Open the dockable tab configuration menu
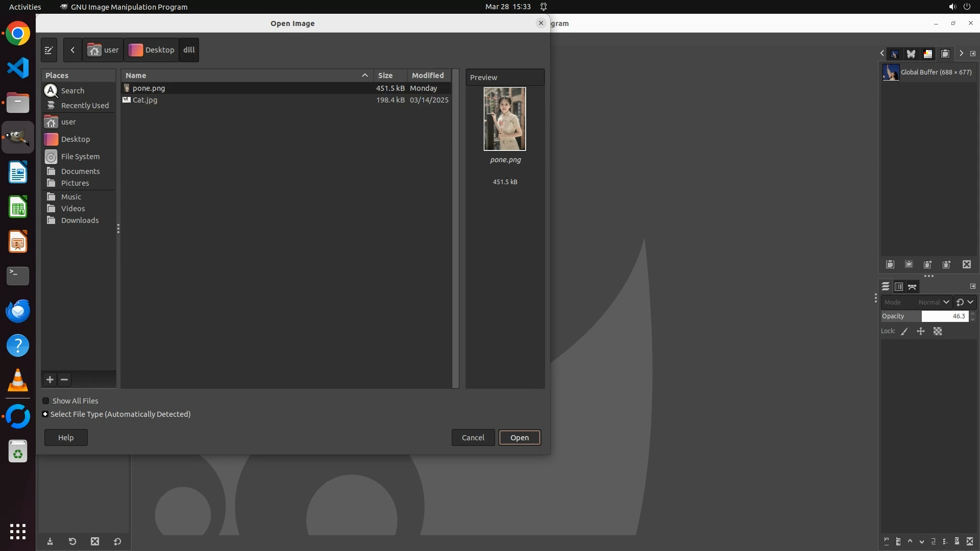 973,54
